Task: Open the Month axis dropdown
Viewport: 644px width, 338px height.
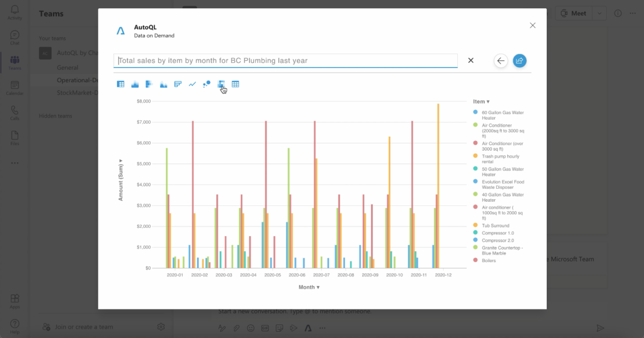Action: 309,287
